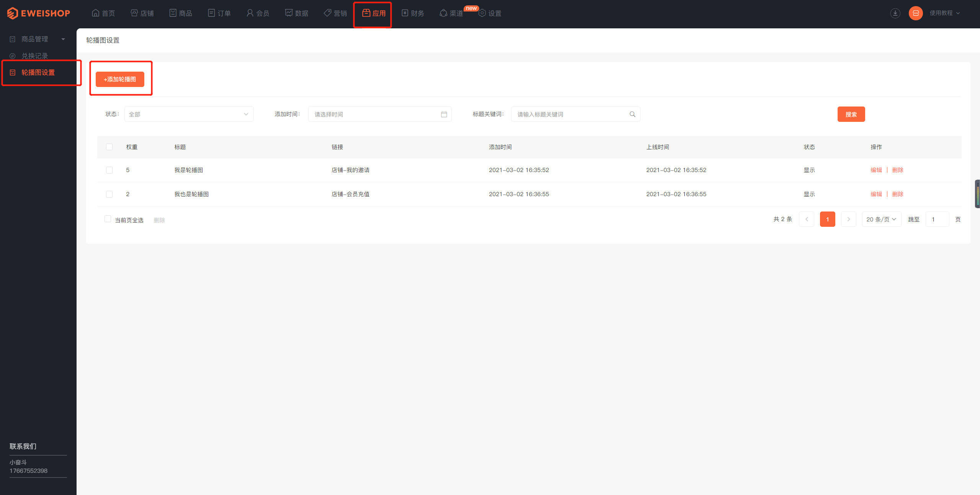The width and height of the screenshot is (980, 495).
Task: Click the 店铺 storefront icon
Action: pyautogui.click(x=134, y=13)
